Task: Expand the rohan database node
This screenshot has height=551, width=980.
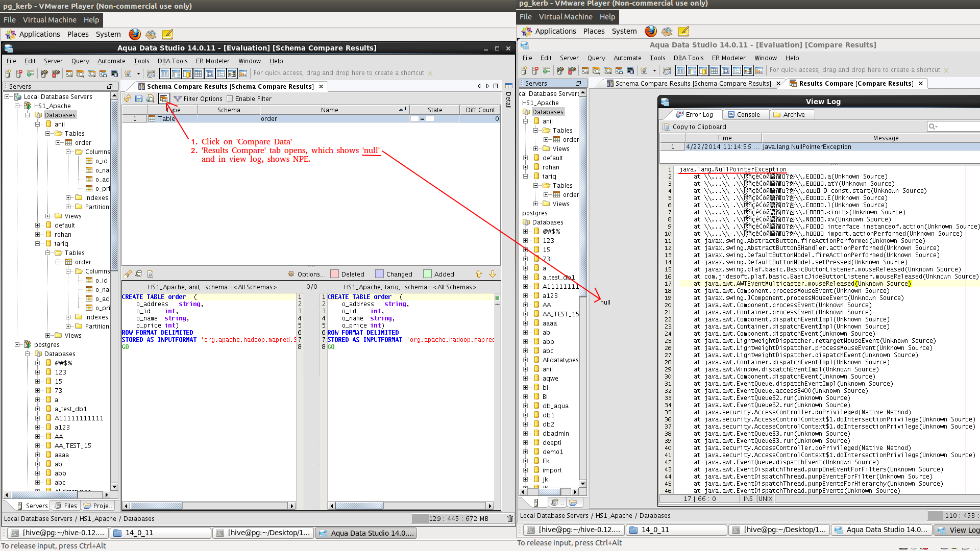Action: click(38, 235)
